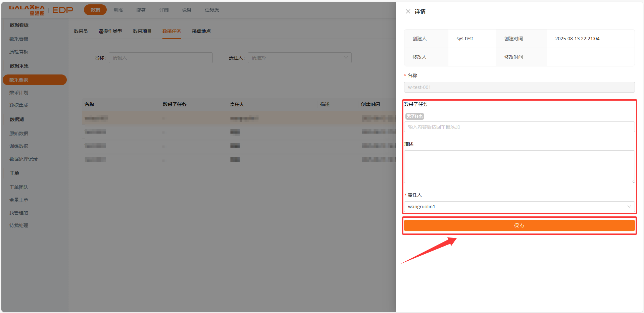
Task: Close the 详情 panel
Action: 408,11
